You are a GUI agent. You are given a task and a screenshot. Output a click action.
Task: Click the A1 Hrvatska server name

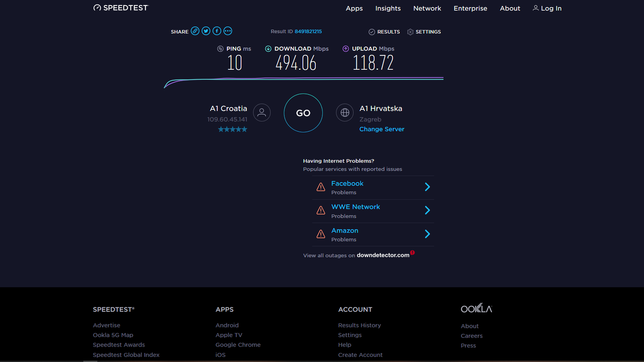[x=381, y=108]
